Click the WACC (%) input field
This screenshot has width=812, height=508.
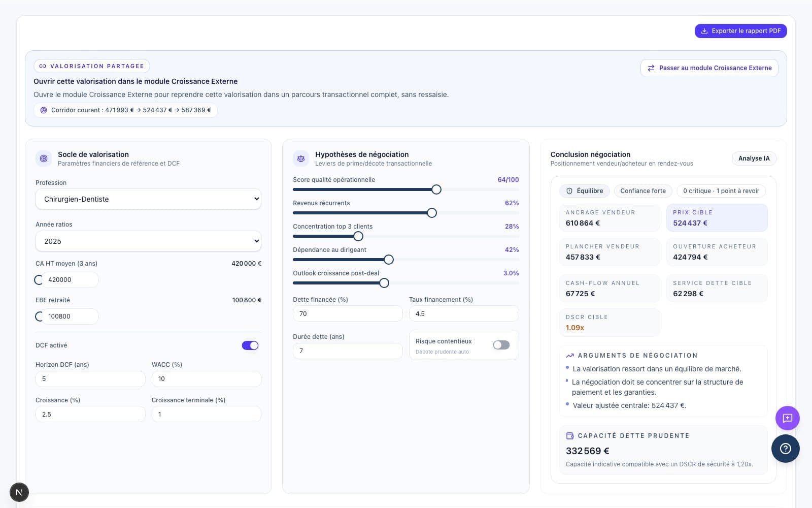click(206, 379)
